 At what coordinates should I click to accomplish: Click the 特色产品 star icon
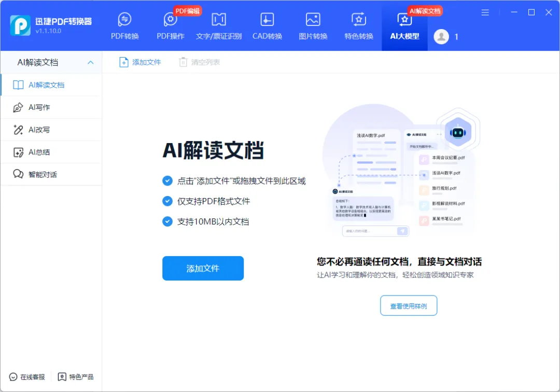click(x=62, y=377)
